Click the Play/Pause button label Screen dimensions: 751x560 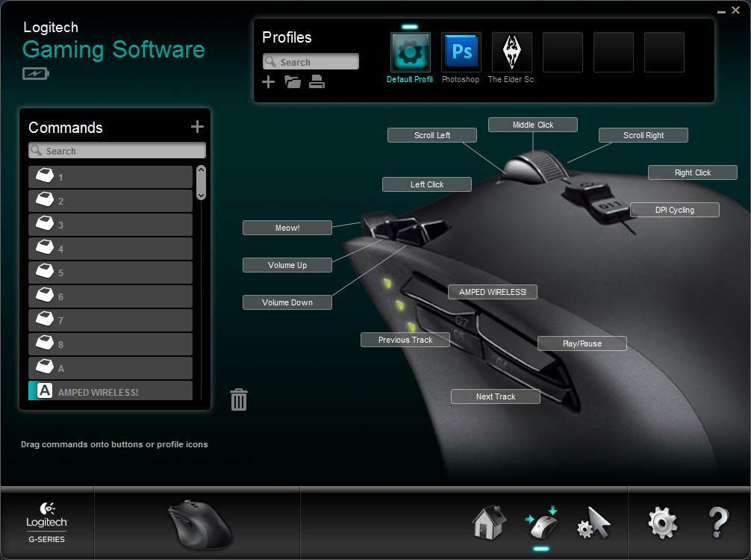point(582,343)
